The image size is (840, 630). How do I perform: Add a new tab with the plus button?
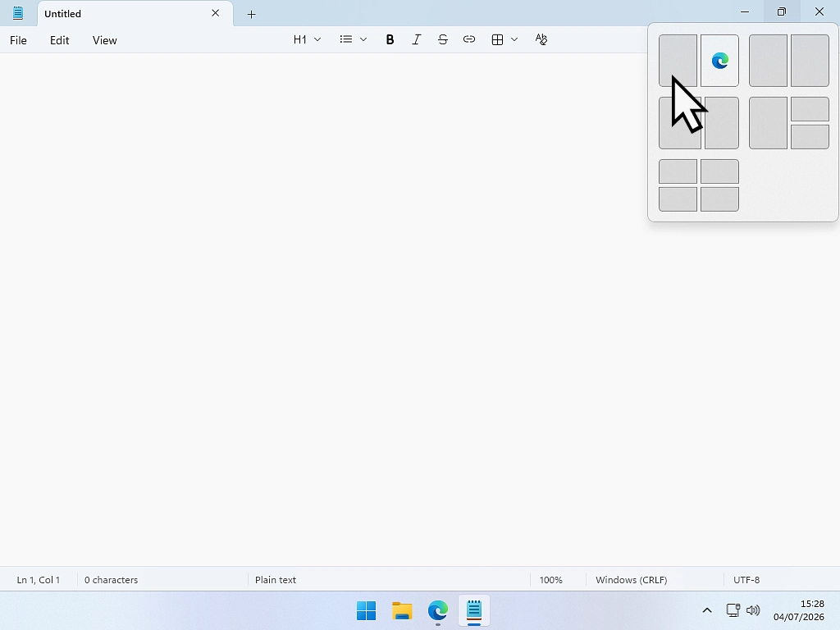pos(251,15)
